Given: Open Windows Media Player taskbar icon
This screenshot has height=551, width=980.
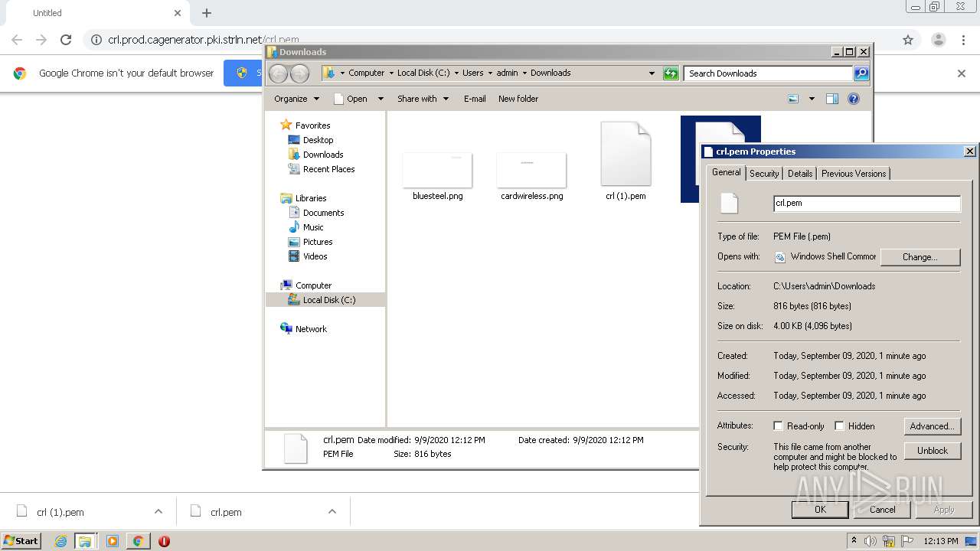Looking at the screenshot, I should point(113,541).
